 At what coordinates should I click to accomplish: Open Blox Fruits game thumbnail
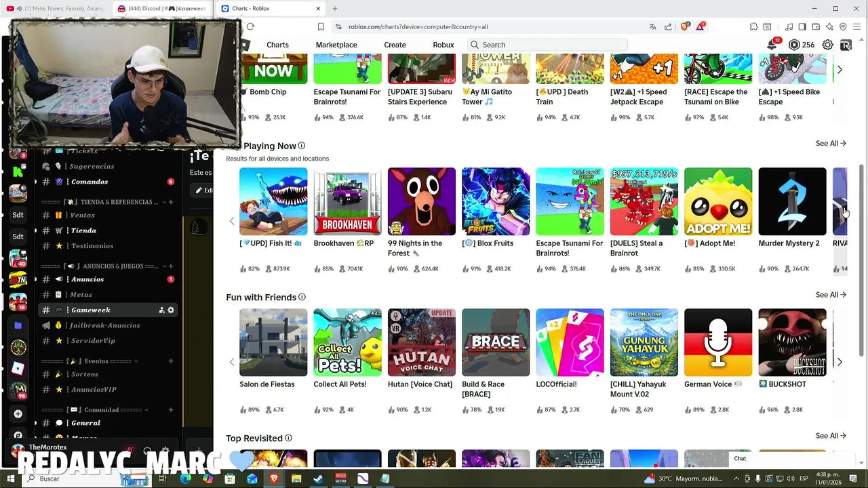[x=496, y=201]
